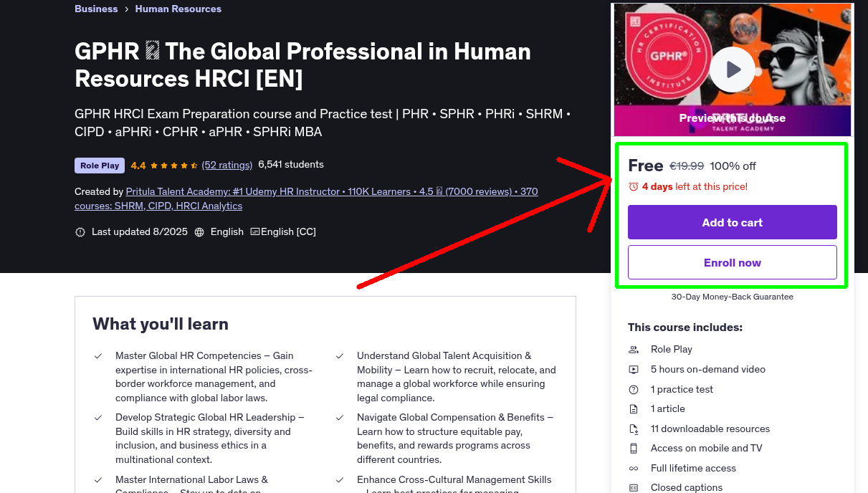
Task: Enroll now in the free course
Action: pos(733,262)
